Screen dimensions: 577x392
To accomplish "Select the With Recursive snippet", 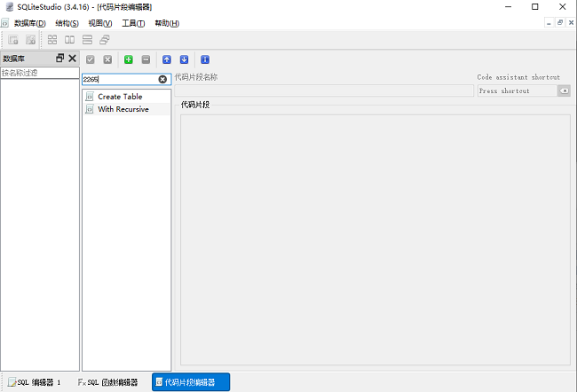I will pyautogui.click(x=123, y=109).
